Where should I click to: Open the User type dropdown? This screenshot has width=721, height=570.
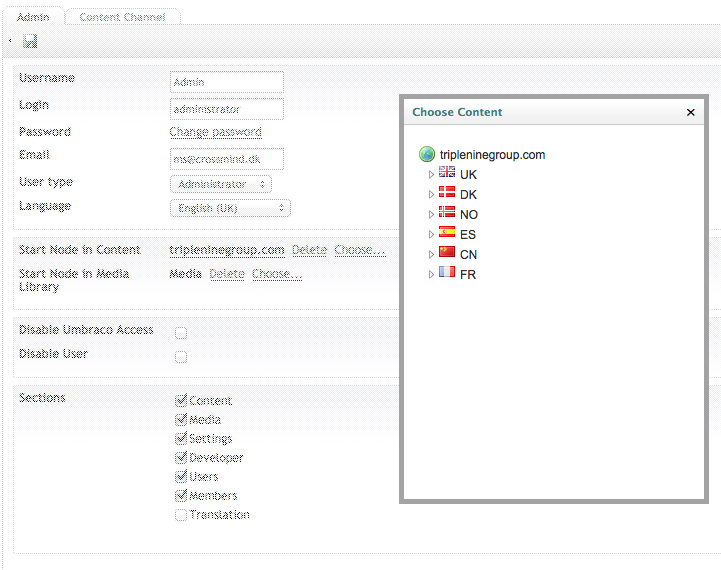tap(220, 184)
